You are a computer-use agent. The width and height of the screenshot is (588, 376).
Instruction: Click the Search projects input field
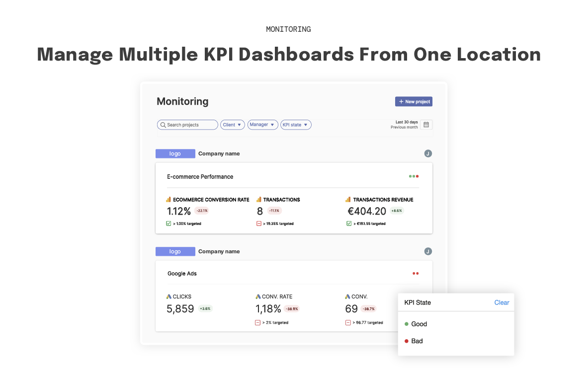(x=188, y=125)
